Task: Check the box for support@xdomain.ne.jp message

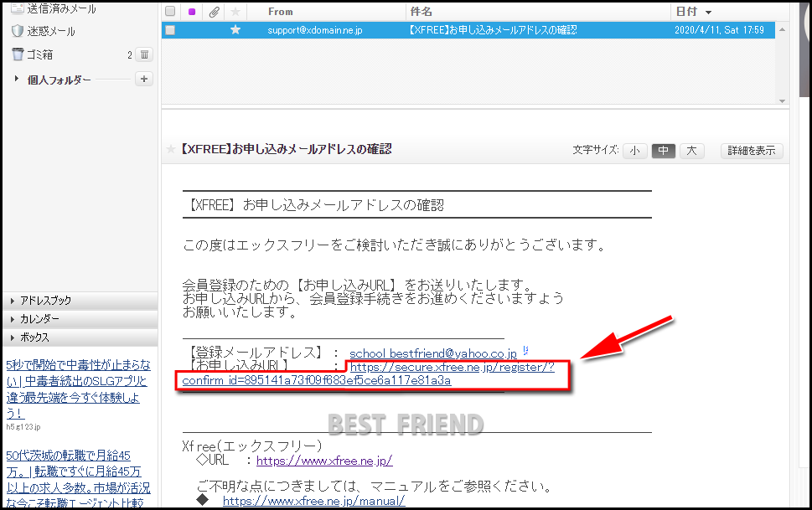Action: click(x=170, y=30)
